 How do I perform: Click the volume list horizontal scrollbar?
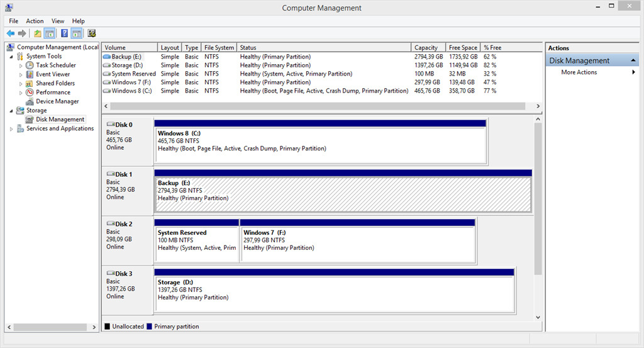click(318, 106)
